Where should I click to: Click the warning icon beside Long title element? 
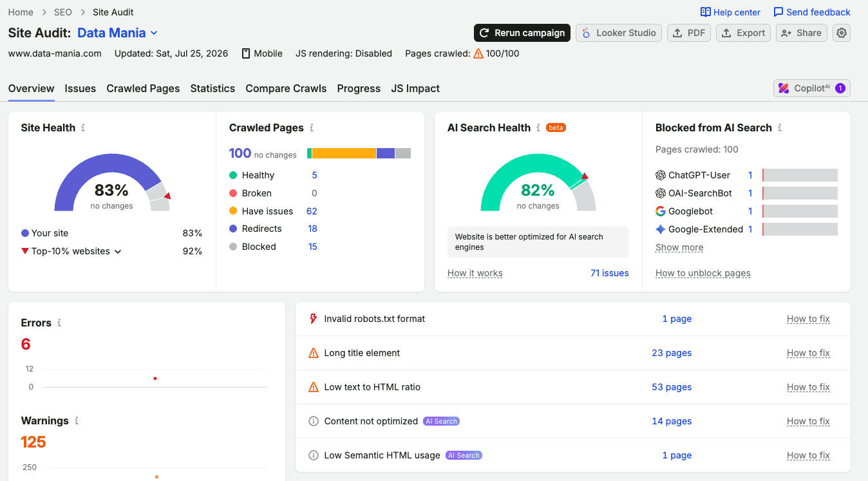314,353
